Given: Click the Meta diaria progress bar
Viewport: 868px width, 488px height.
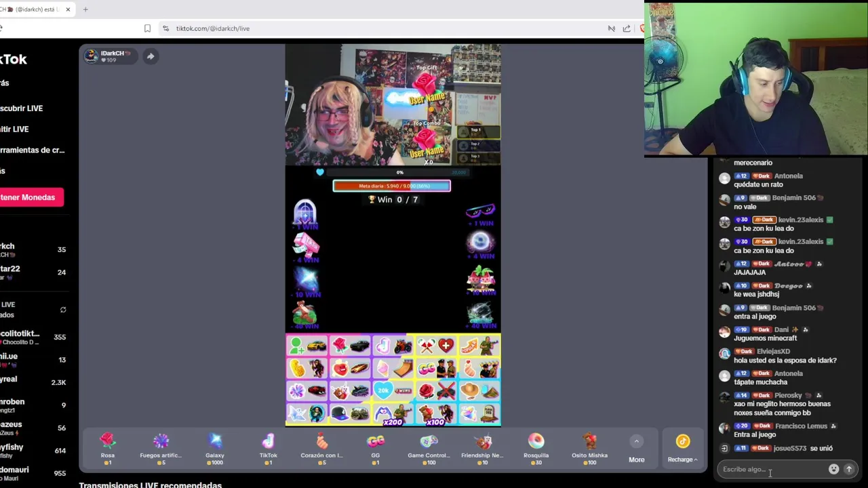Looking at the screenshot, I should 391,186.
